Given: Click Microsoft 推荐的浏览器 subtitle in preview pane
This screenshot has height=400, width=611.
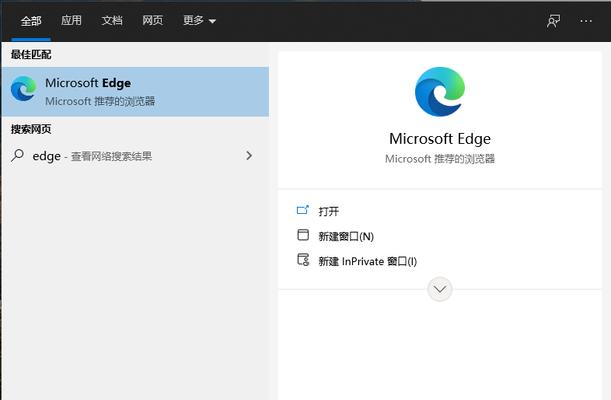Looking at the screenshot, I should pos(440,159).
